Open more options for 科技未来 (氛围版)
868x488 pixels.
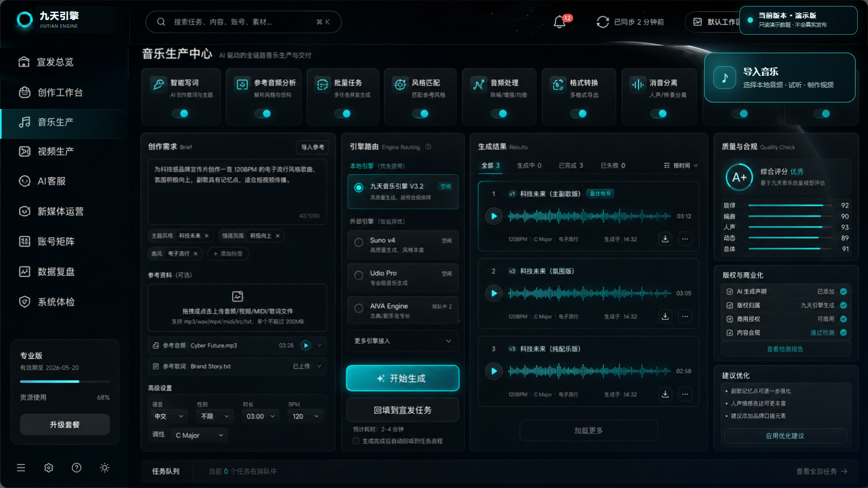click(x=685, y=316)
